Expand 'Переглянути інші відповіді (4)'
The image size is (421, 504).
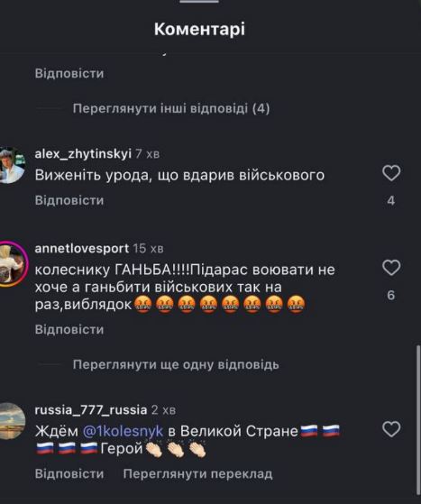click(171, 108)
